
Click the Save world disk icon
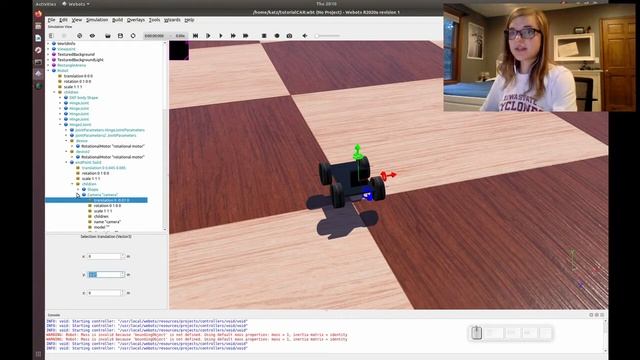tap(120, 36)
